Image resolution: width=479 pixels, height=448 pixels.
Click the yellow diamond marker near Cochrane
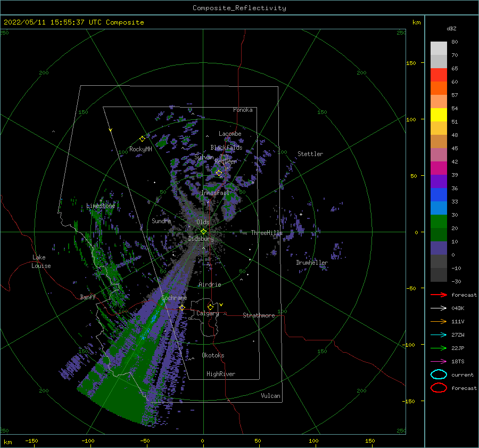182,307
